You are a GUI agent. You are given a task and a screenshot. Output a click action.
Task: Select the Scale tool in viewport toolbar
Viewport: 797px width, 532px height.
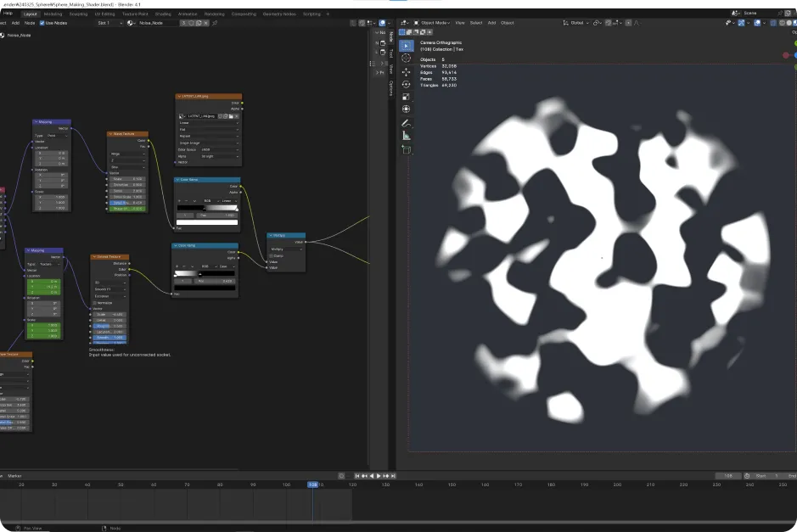(406, 97)
